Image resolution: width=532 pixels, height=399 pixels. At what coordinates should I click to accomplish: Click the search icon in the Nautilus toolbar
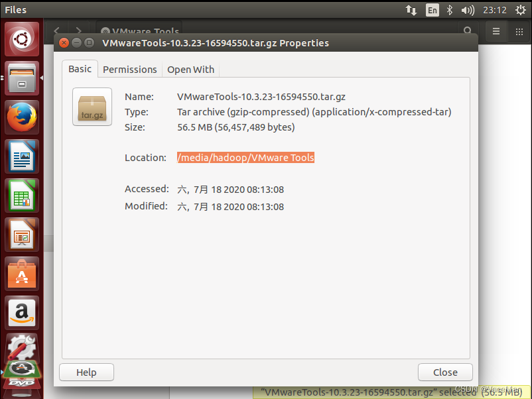(x=468, y=30)
